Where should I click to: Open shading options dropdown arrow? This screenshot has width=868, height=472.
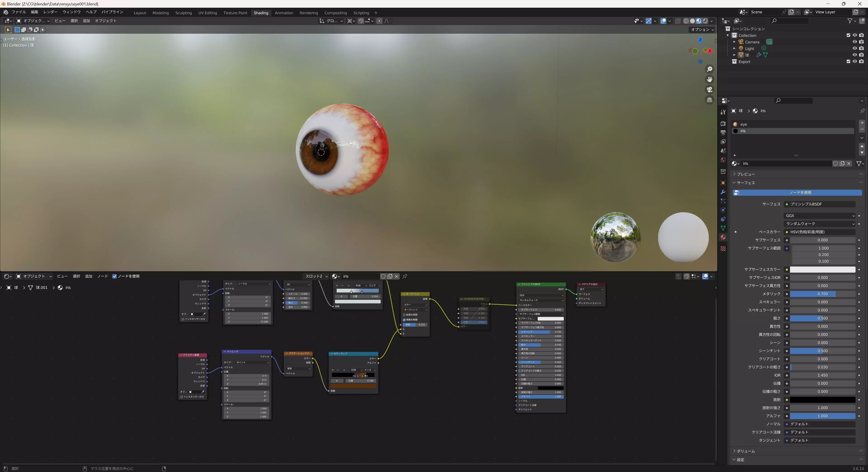point(712,21)
